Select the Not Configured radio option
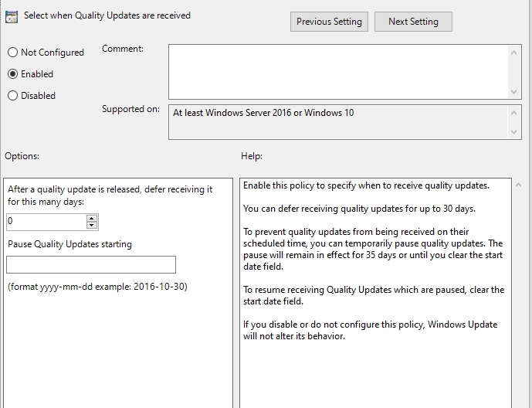Viewport: 532px width, 408px height. pyautogui.click(x=12, y=53)
